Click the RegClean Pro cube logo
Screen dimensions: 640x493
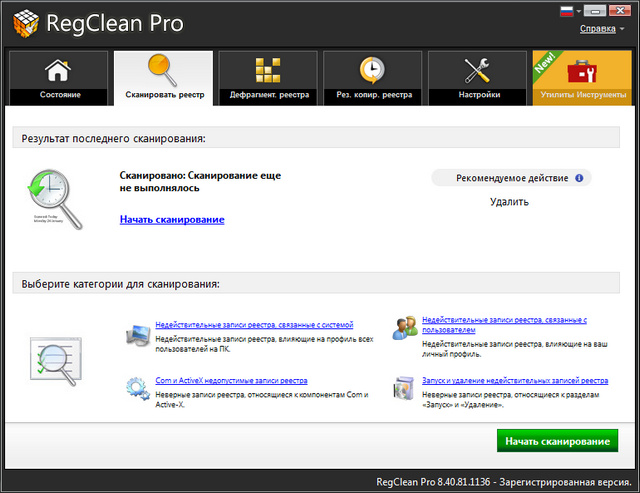21,22
